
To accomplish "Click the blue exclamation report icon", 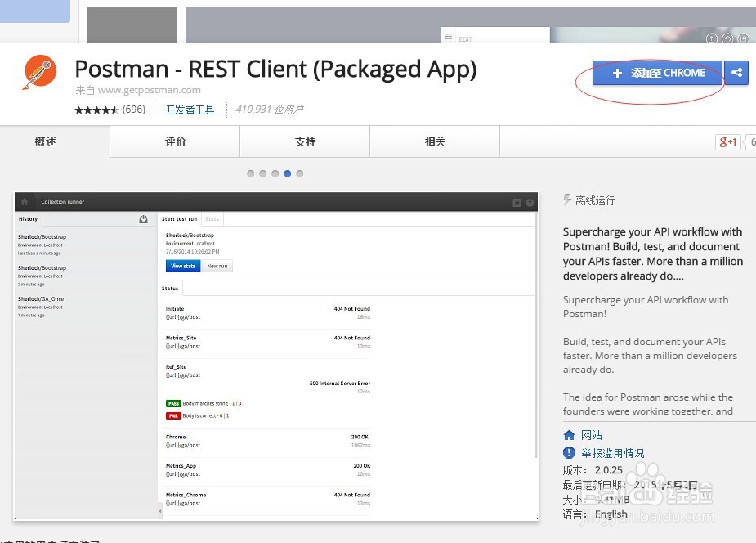I will 569,452.
